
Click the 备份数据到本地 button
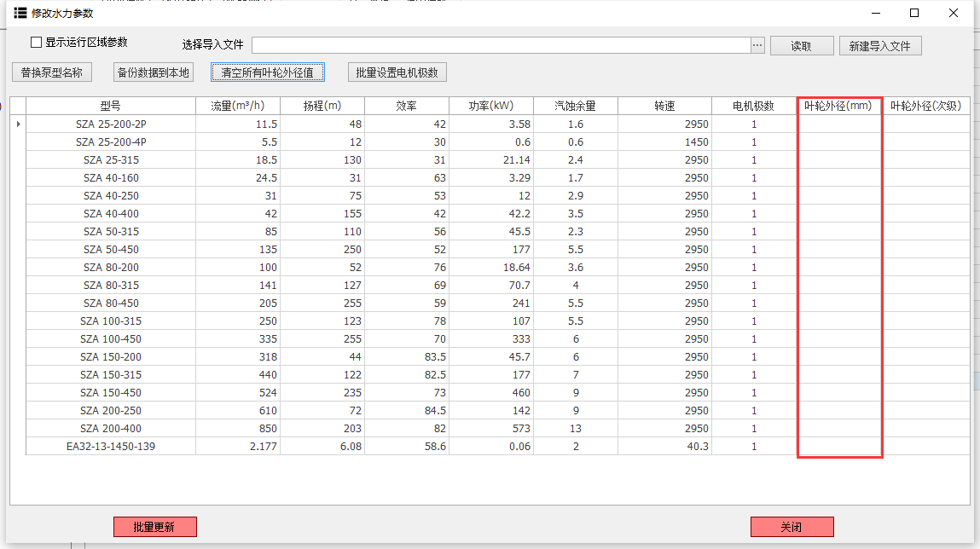(154, 72)
